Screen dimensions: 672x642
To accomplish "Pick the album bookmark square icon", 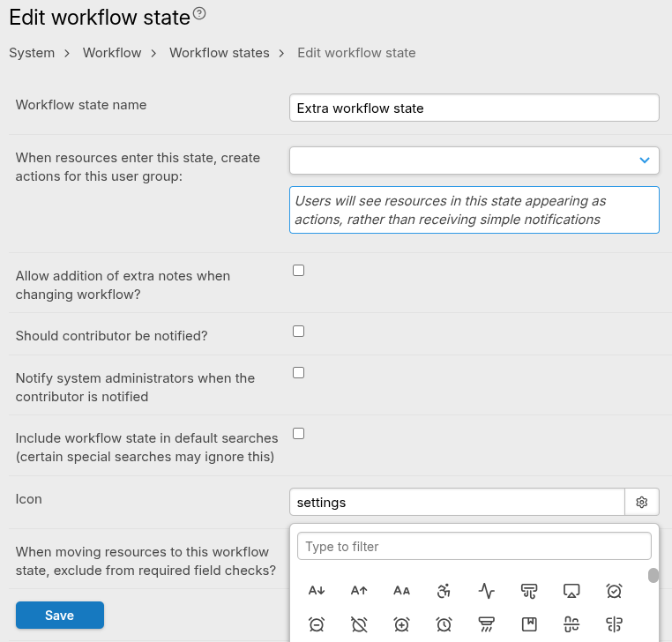I will tap(529, 624).
